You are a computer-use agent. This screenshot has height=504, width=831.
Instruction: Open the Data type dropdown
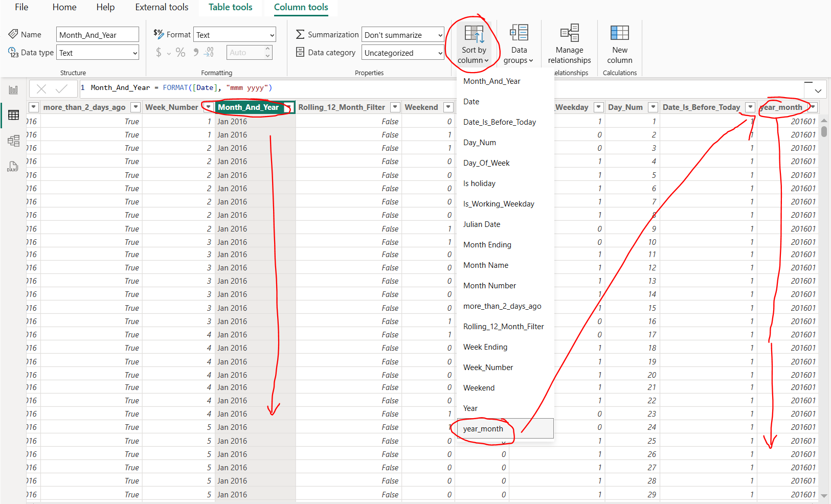pos(98,53)
